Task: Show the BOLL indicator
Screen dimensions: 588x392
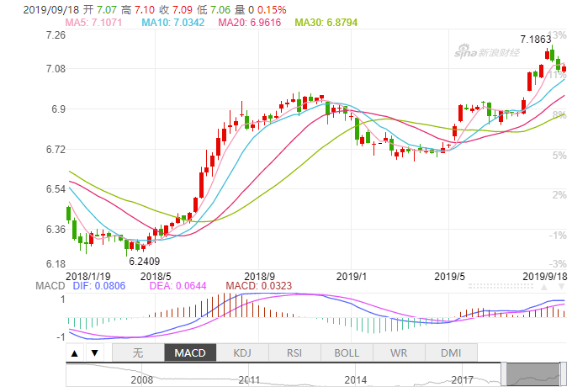Action: click(347, 353)
